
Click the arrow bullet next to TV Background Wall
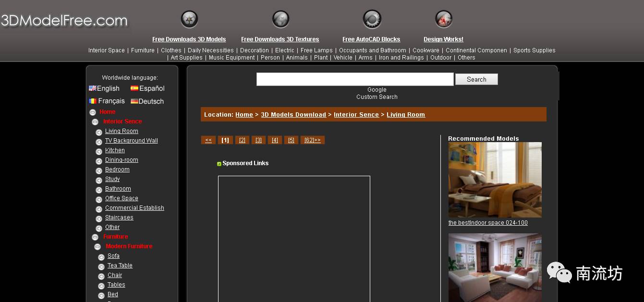pos(99,142)
